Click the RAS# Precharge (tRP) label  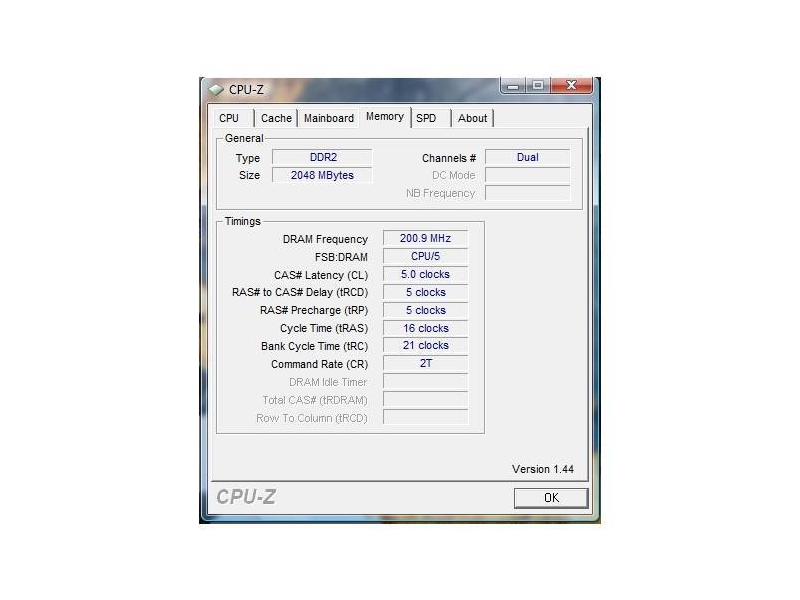[314, 310]
